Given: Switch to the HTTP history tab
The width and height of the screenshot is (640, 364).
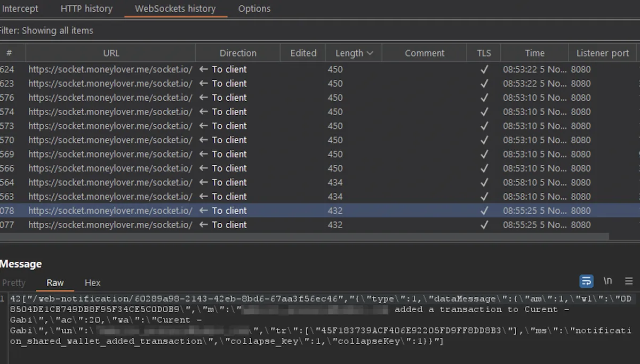Looking at the screenshot, I should click(x=86, y=9).
